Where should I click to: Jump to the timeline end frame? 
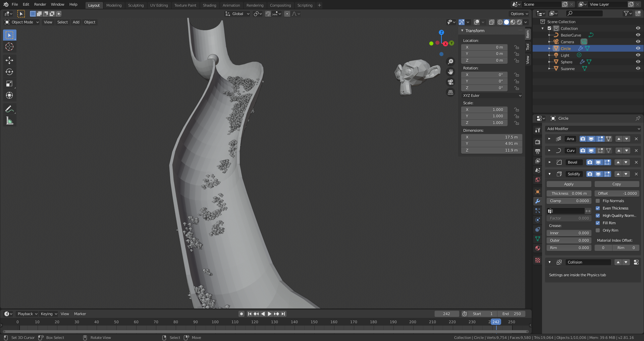283,314
